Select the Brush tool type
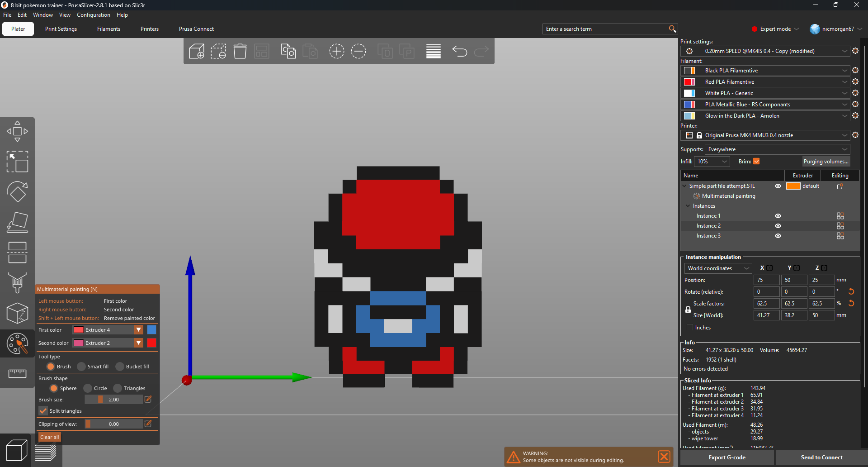Screen dimensions: 868x467 coord(51,367)
